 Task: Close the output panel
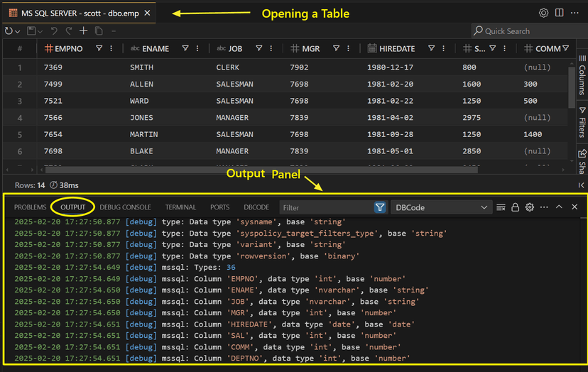point(575,207)
